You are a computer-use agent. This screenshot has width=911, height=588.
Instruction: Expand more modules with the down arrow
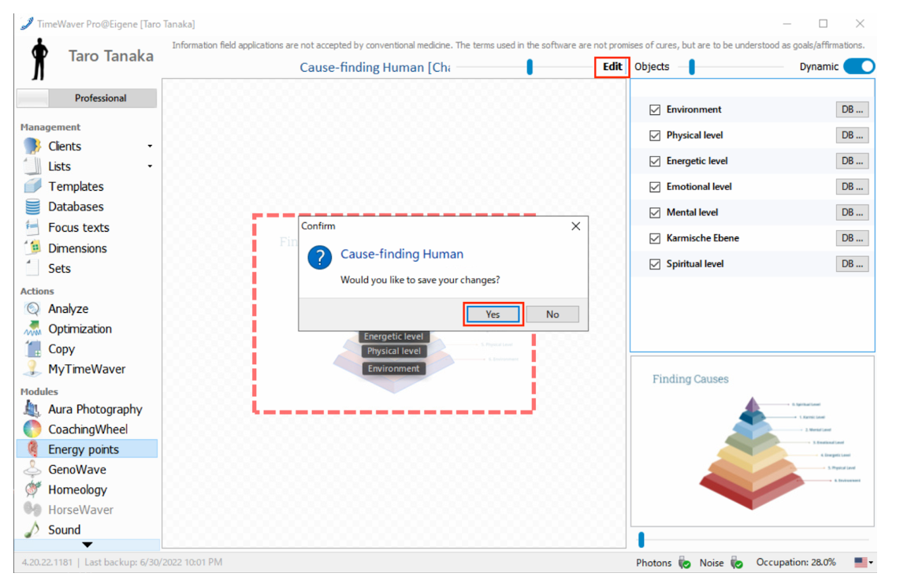pyautogui.click(x=87, y=545)
